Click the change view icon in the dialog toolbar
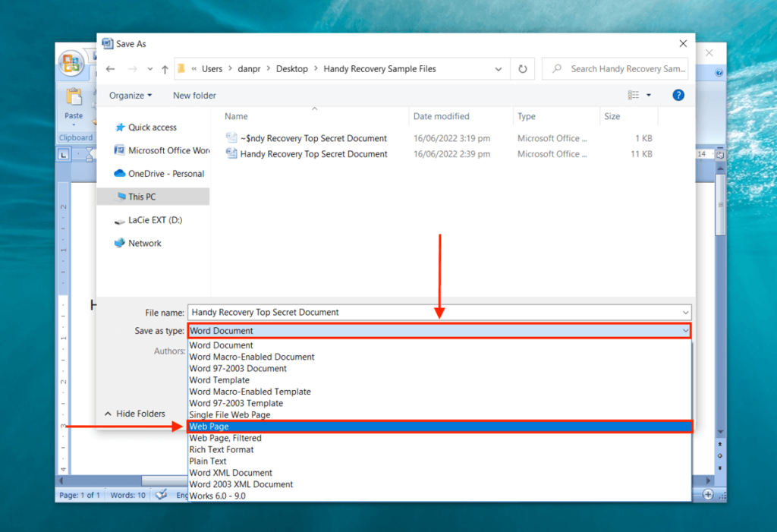Screen dimensions: 777x532 click(634, 95)
